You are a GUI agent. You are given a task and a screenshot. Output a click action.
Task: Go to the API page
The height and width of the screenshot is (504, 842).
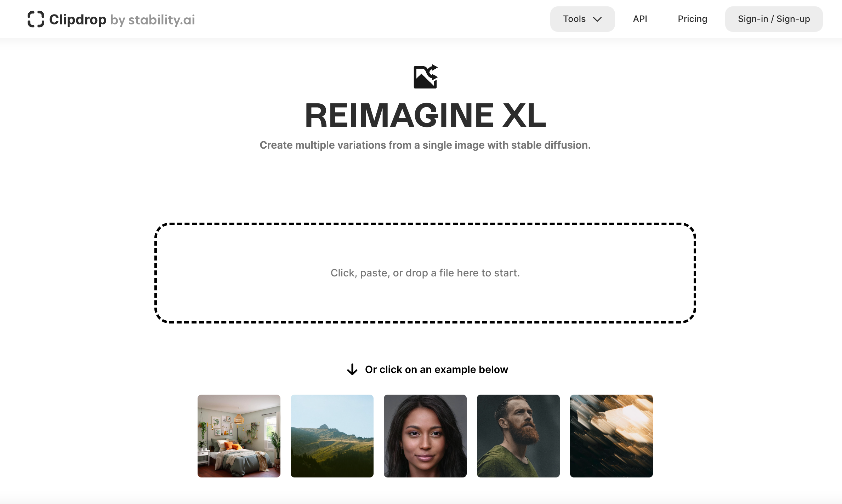click(x=640, y=19)
